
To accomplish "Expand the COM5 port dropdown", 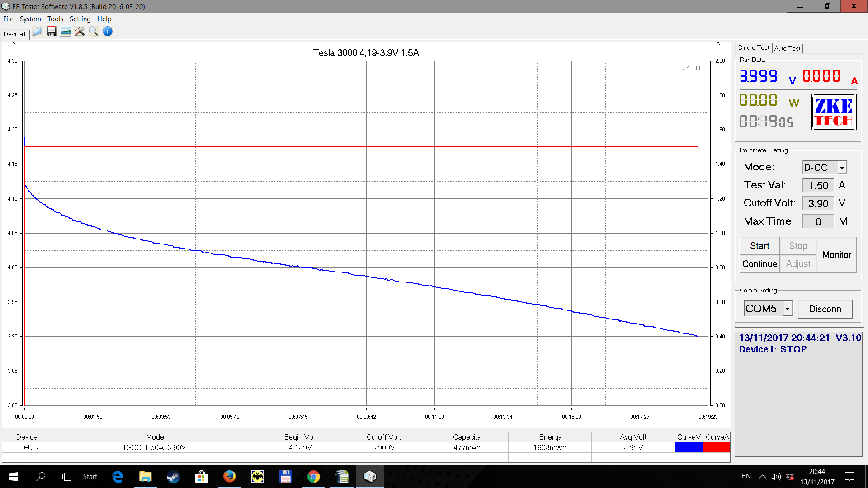I will tap(788, 309).
